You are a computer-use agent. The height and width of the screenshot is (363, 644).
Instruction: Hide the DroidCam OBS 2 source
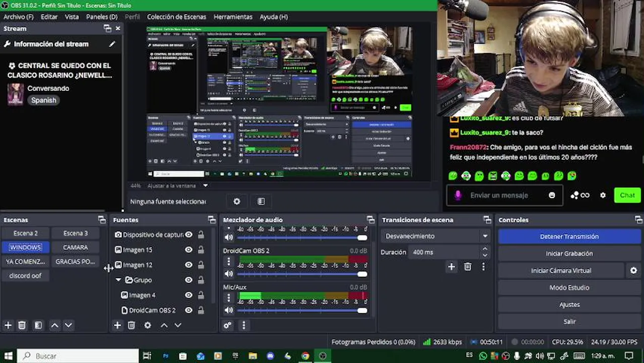188,310
